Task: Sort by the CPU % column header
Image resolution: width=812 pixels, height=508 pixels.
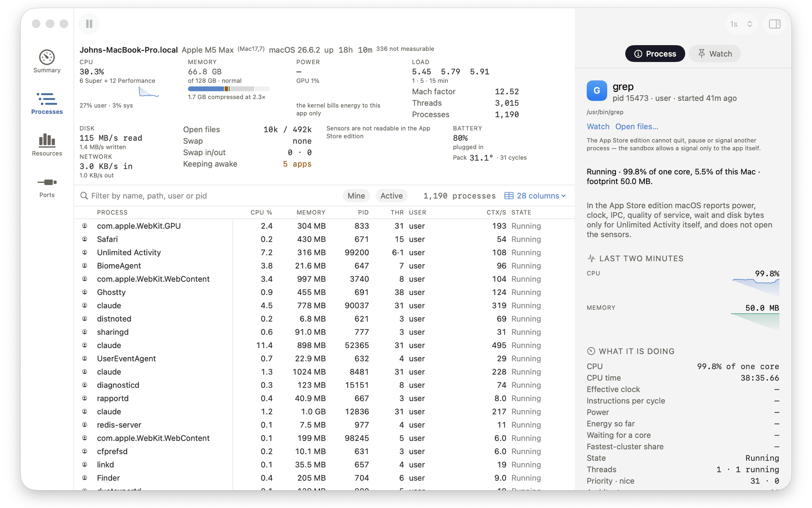Action: pos(261,212)
